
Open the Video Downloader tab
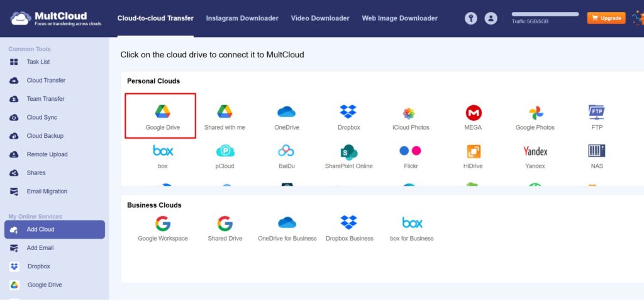point(320,18)
